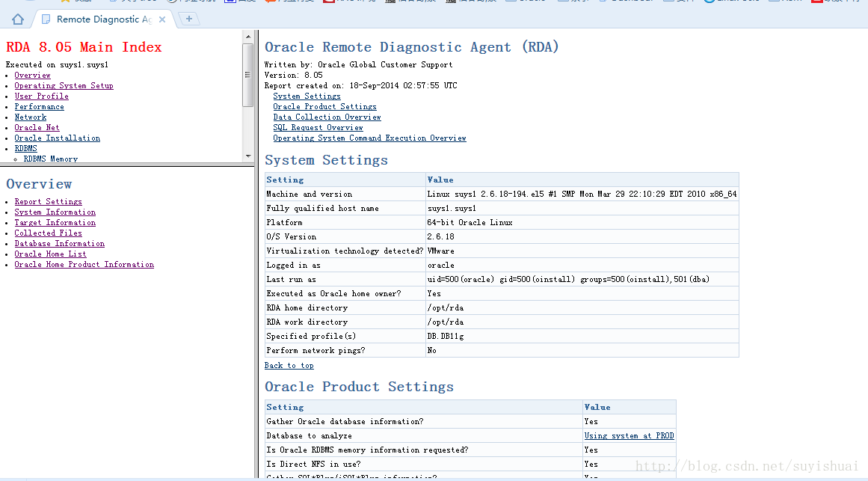Click the Report created on date text
The height and width of the screenshot is (481, 868).
click(361, 86)
